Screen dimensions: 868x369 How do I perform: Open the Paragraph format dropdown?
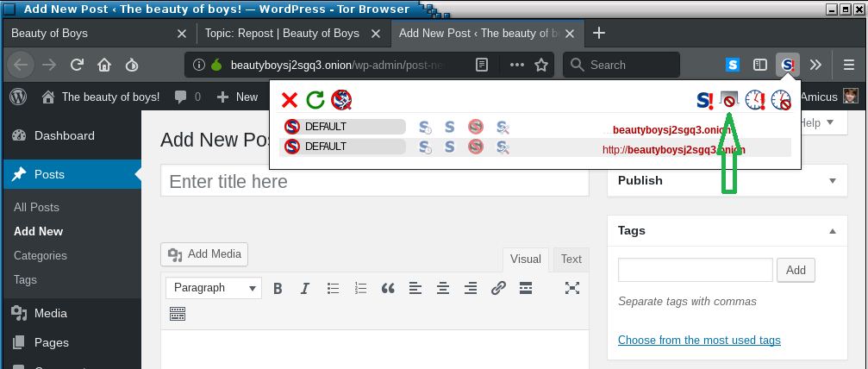[x=214, y=288]
